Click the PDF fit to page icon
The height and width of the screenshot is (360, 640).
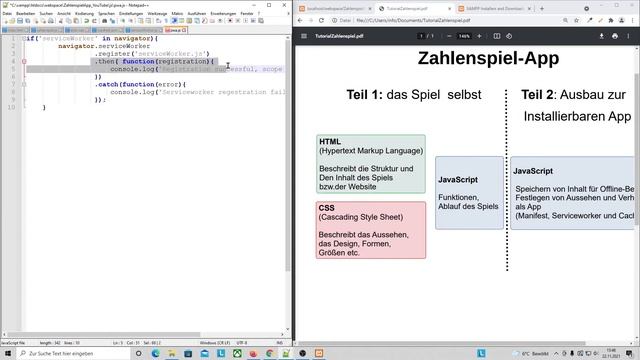(x=497, y=36)
